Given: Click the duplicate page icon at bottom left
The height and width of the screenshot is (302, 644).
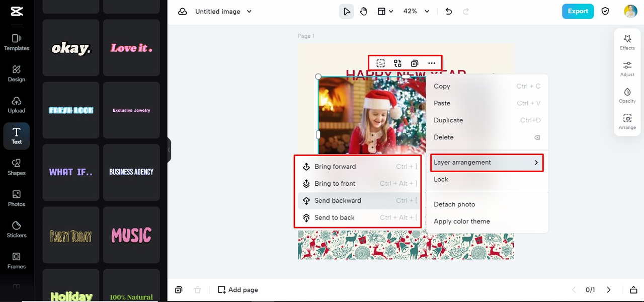Looking at the screenshot, I should (179, 290).
